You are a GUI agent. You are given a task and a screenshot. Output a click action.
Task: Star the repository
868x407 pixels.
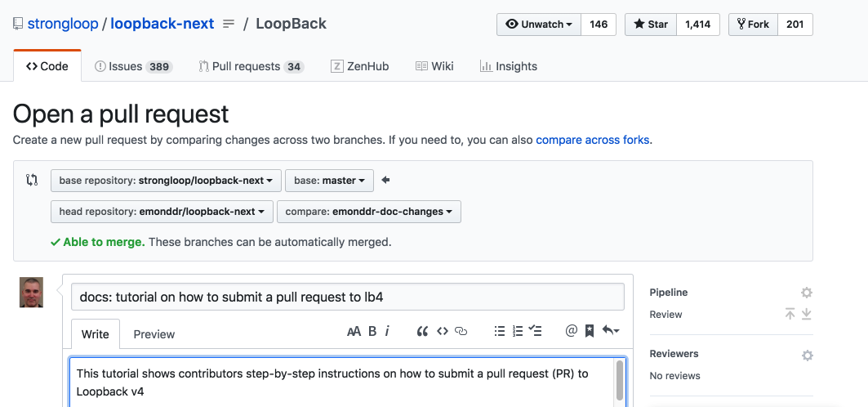pos(650,25)
